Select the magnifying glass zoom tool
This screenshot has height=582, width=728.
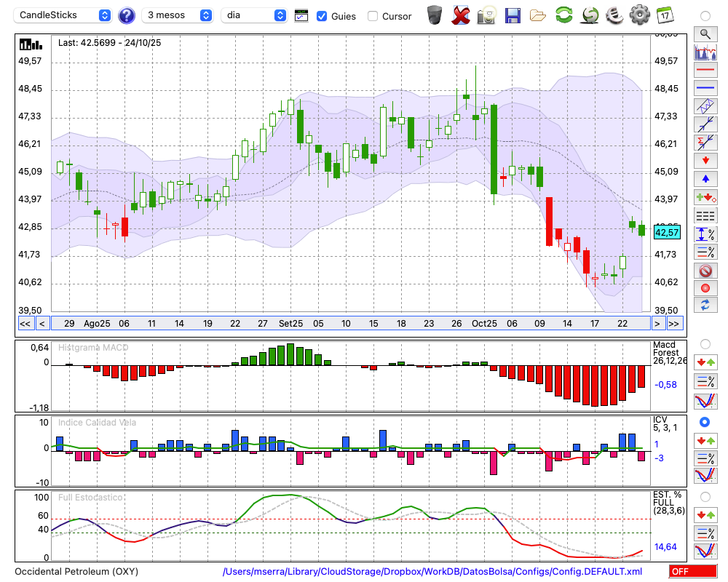tap(705, 34)
